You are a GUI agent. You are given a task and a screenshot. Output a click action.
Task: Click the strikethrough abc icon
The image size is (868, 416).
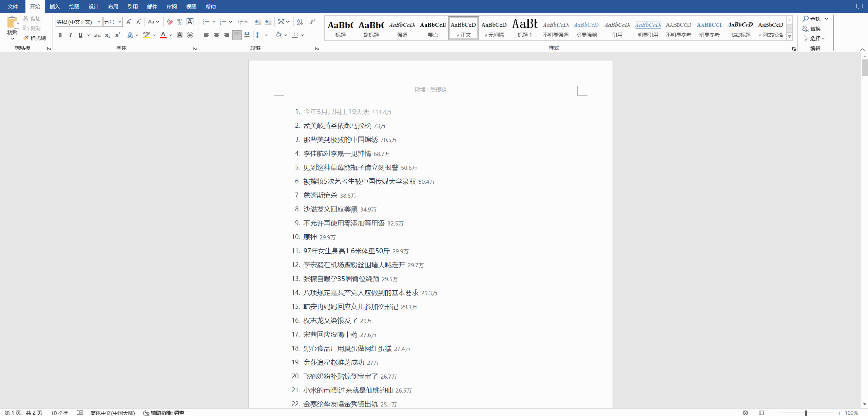point(97,35)
